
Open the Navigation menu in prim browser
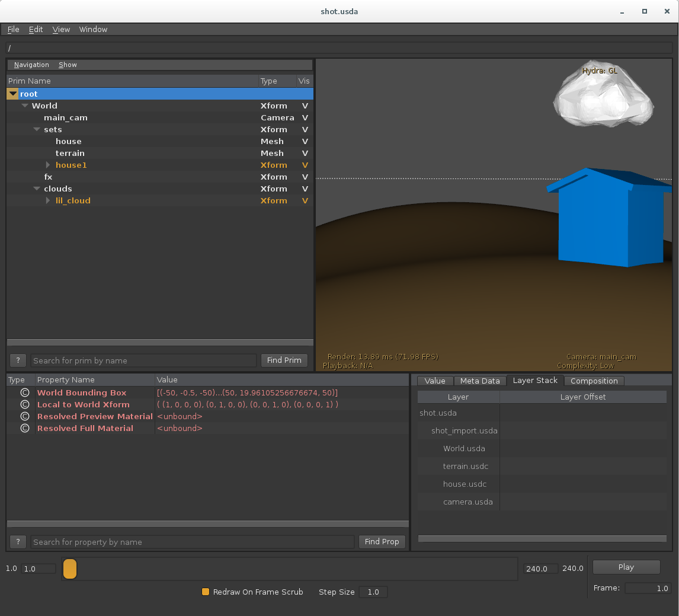pyautogui.click(x=31, y=65)
